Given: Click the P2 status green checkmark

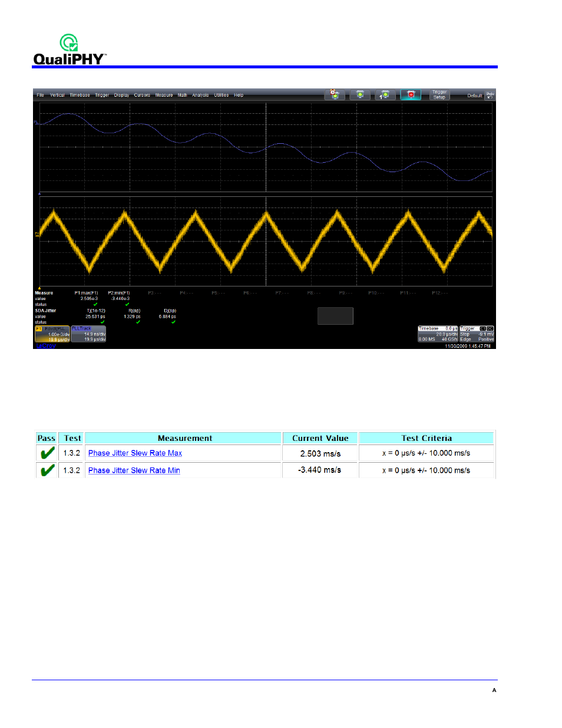Looking at the screenshot, I should 127,304.
